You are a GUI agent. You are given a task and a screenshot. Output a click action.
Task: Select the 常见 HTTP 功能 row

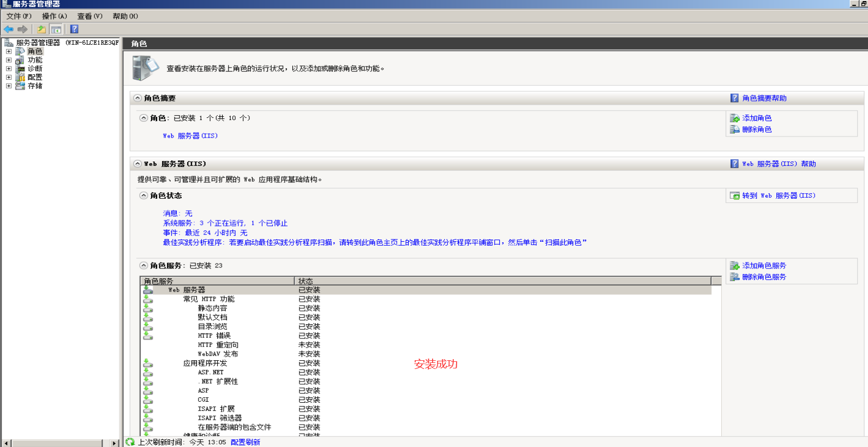[x=426, y=299]
